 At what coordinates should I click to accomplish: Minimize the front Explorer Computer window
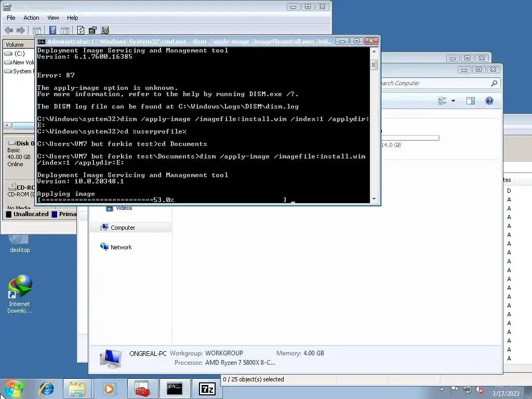pyautogui.click(x=464, y=70)
